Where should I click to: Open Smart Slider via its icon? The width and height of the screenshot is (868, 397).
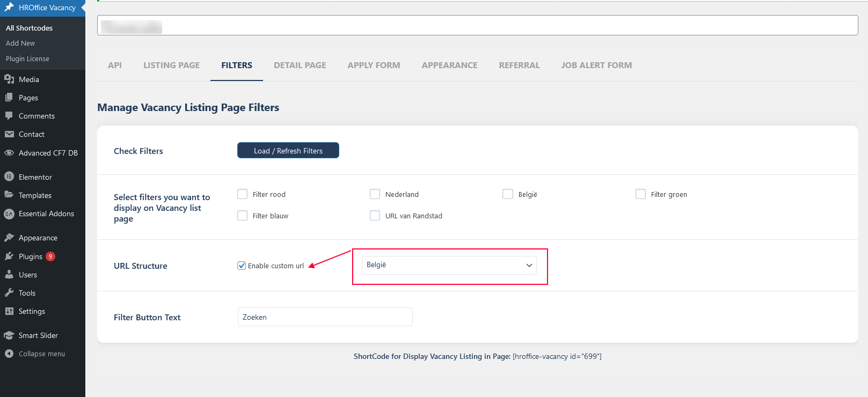click(9, 335)
